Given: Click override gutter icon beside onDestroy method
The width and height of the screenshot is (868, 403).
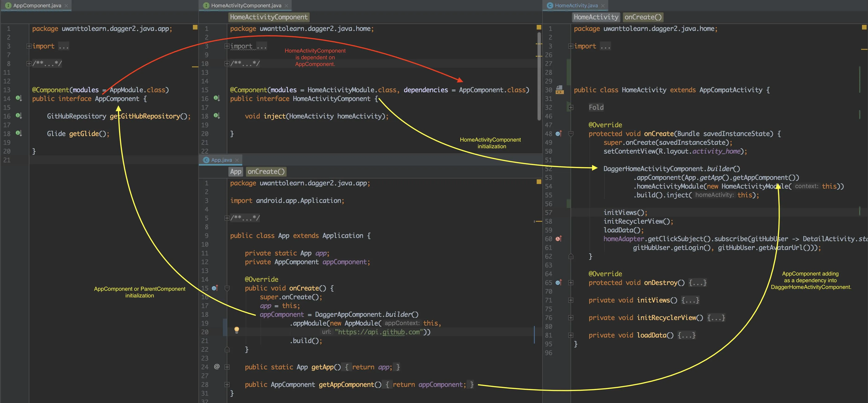Looking at the screenshot, I should [558, 282].
